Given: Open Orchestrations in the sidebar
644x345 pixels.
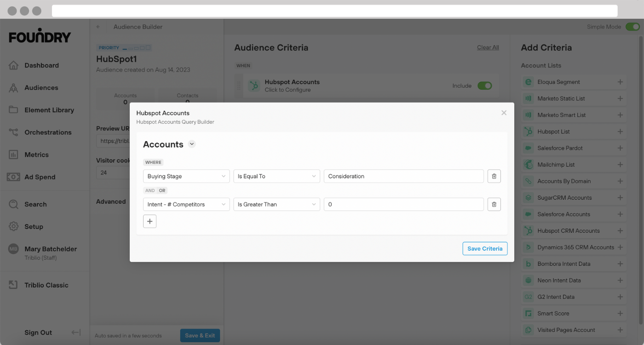Looking at the screenshot, I should click(48, 132).
